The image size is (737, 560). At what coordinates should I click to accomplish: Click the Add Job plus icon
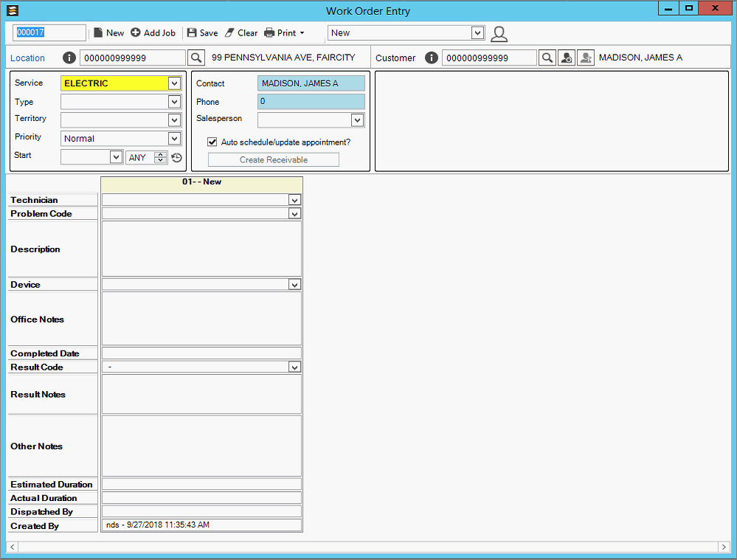[135, 32]
